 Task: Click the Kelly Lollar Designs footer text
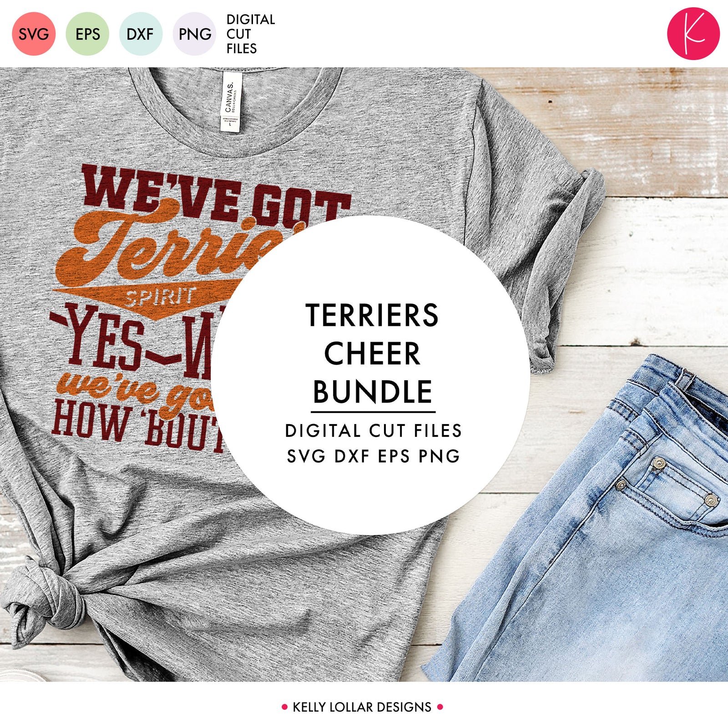tap(362, 707)
